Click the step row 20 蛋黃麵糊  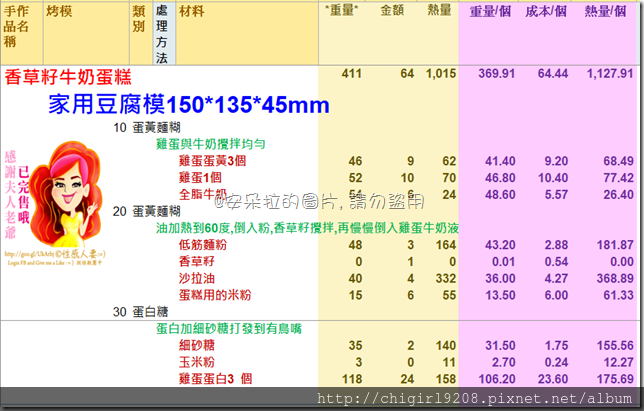point(147,211)
